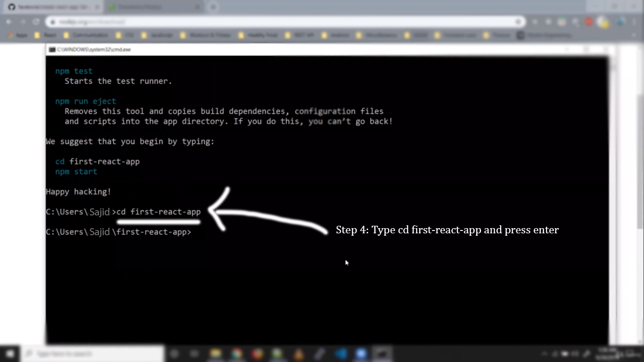Open Task View from the taskbar
The image size is (644, 362).
pos(194,354)
